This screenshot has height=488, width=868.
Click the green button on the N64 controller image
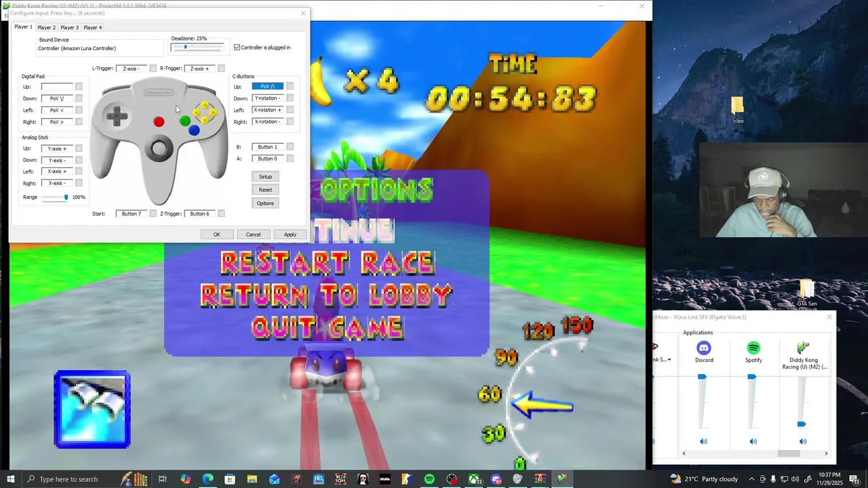click(184, 121)
